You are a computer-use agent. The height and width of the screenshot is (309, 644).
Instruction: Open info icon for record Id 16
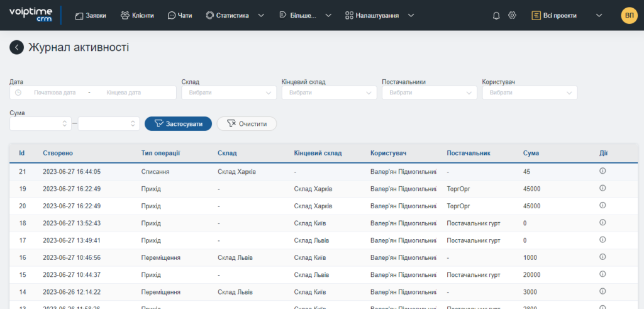(602, 257)
